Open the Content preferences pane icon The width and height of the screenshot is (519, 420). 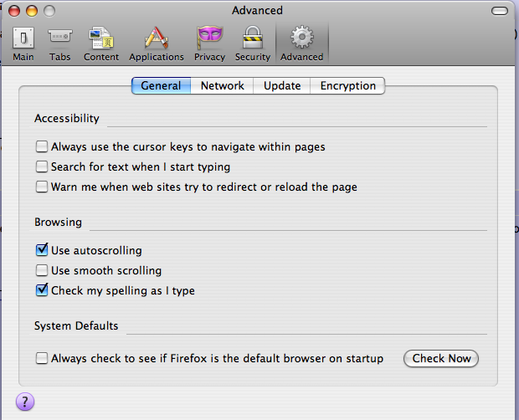(101, 38)
